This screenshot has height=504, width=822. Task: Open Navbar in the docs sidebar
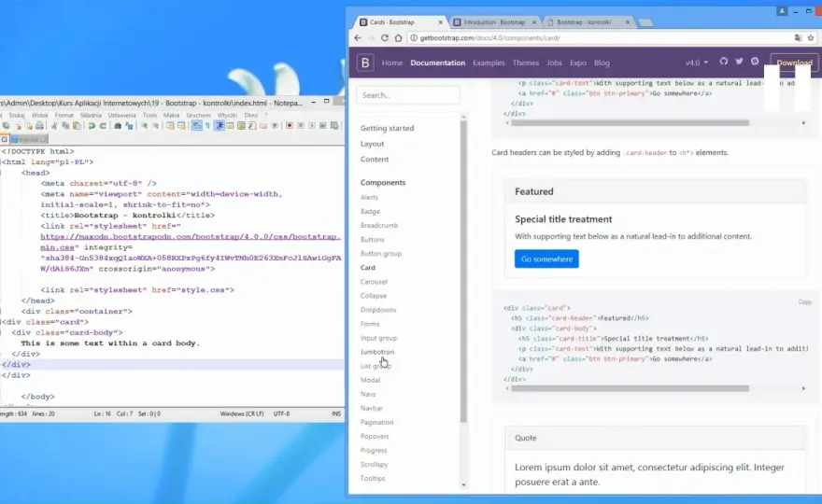(371, 408)
